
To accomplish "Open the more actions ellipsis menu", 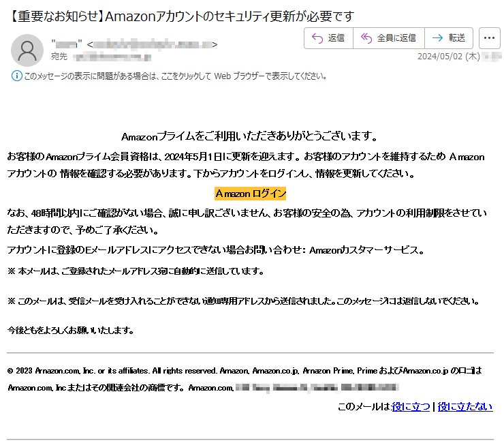I will coord(489,38).
